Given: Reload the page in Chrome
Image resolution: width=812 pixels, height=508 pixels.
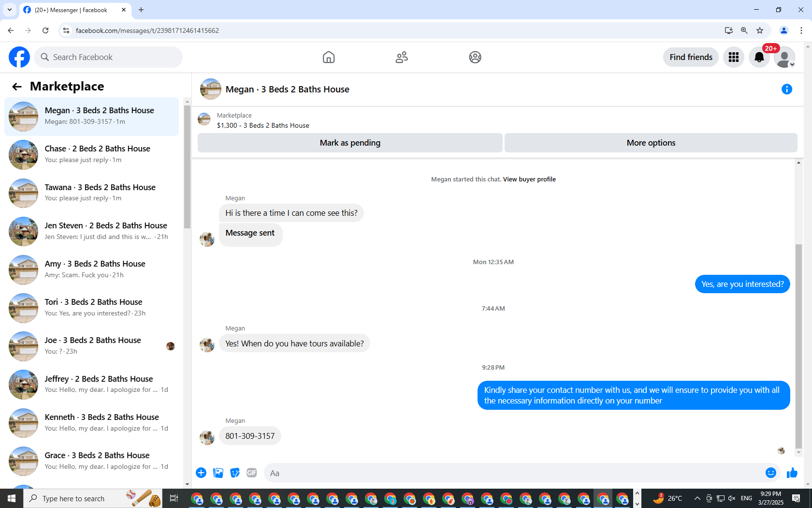Looking at the screenshot, I should (x=45, y=30).
